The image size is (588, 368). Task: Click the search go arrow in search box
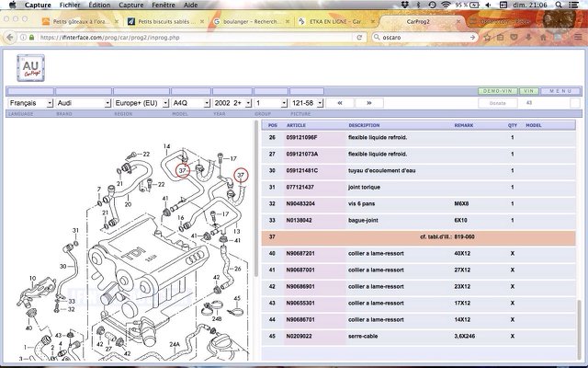pyautogui.click(x=472, y=37)
